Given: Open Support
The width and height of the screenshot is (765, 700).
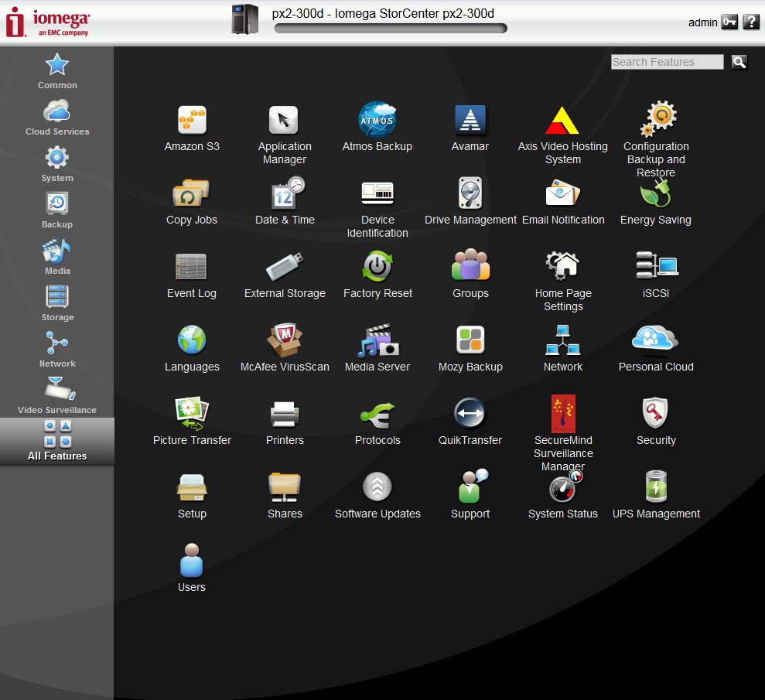Looking at the screenshot, I should (x=470, y=494).
